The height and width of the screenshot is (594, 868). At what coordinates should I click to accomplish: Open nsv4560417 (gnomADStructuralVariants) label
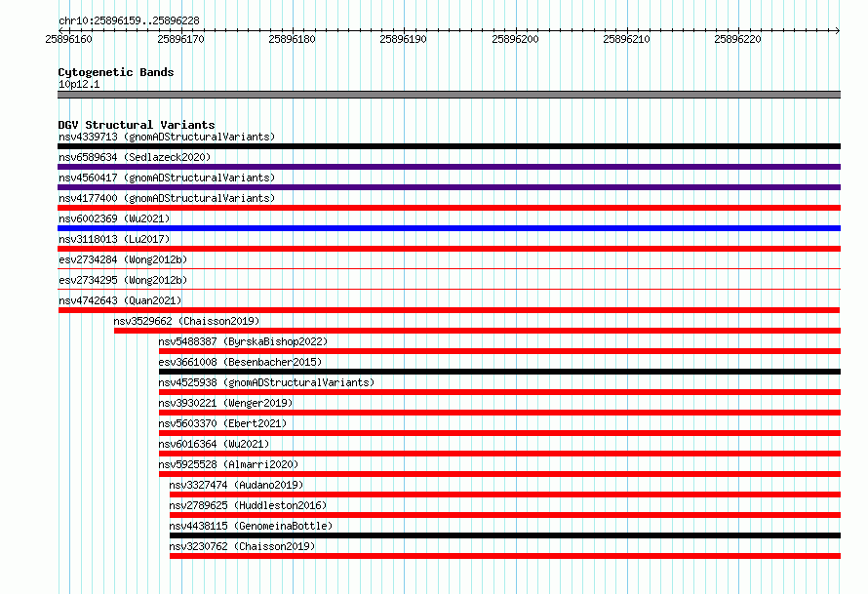[167, 178]
